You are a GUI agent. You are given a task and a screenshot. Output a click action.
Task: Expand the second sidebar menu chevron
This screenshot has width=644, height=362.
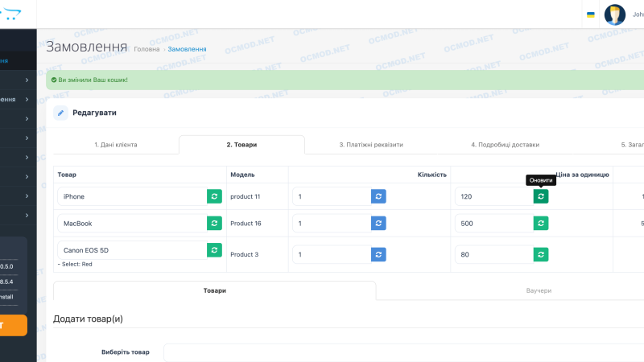(27, 99)
